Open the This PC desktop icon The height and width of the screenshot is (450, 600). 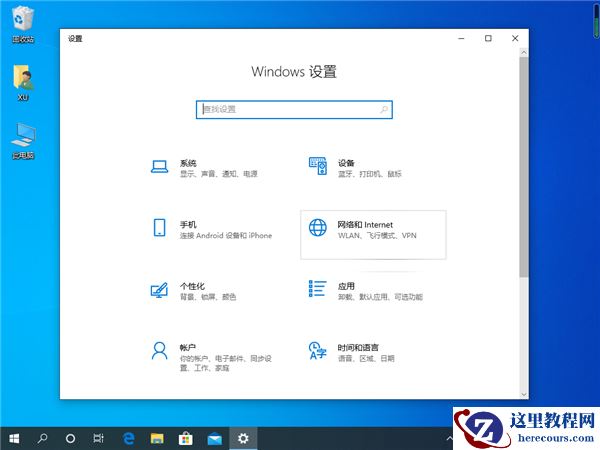pyautogui.click(x=23, y=141)
